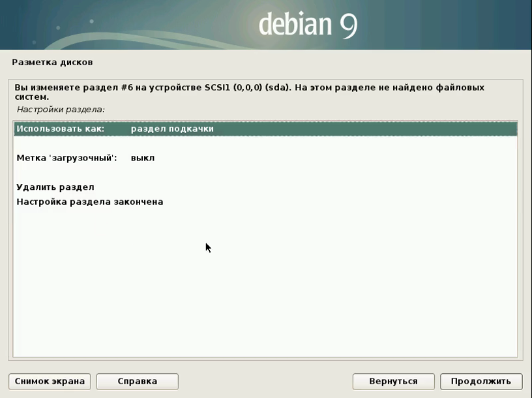Screen dimensions: 532x398
Task: Select the 'Использовать как:' label
Action: [x=60, y=129]
